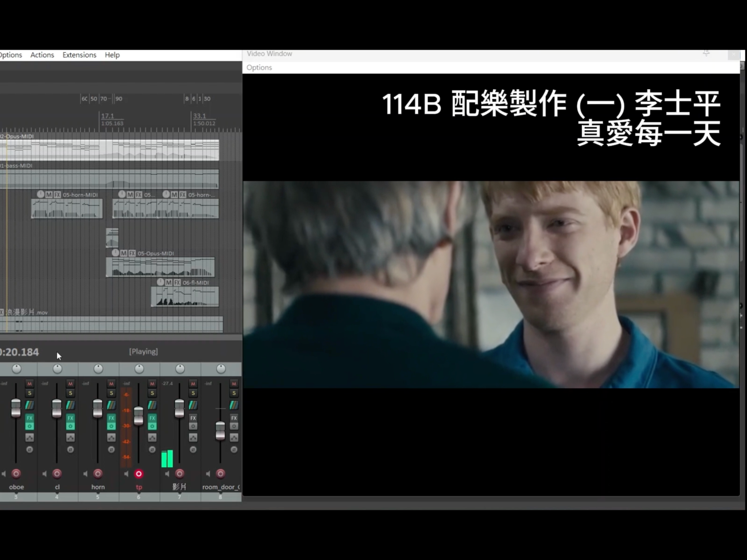The width and height of the screenshot is (747, 560).
Task: Mute the horn track
Action: [x=111, y=384]
